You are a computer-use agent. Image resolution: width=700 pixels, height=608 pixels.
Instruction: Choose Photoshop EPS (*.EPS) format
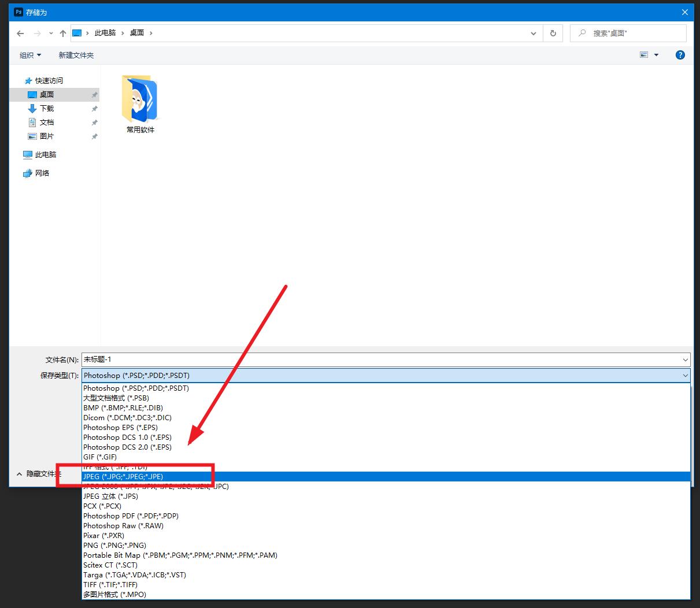[x=386, y=428]
